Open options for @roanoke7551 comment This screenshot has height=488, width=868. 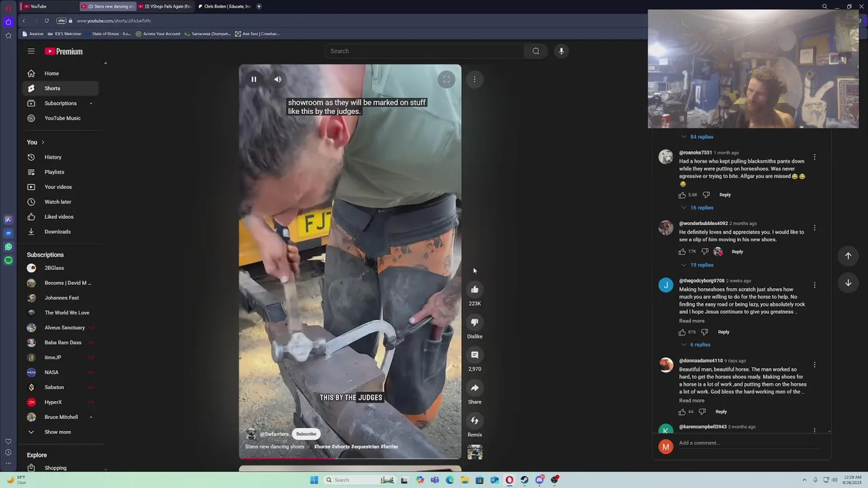[x=814, y=157]
